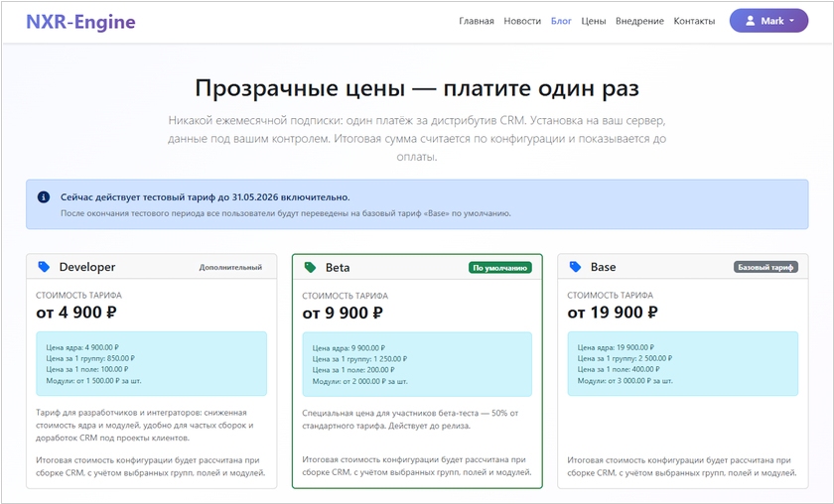The width and height of the screenshot is (834, 504).
Task: Select the Внедрение navigation link
Action: pos(639,21)
